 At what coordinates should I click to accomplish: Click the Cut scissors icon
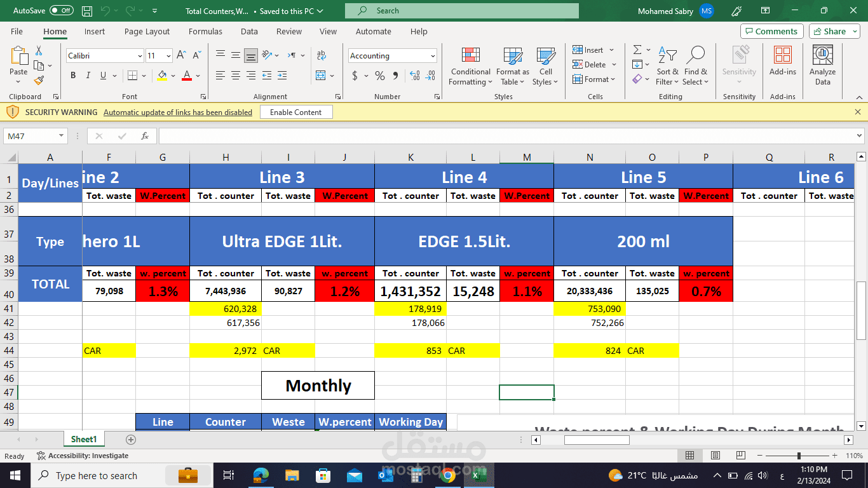tap(39, 50)
